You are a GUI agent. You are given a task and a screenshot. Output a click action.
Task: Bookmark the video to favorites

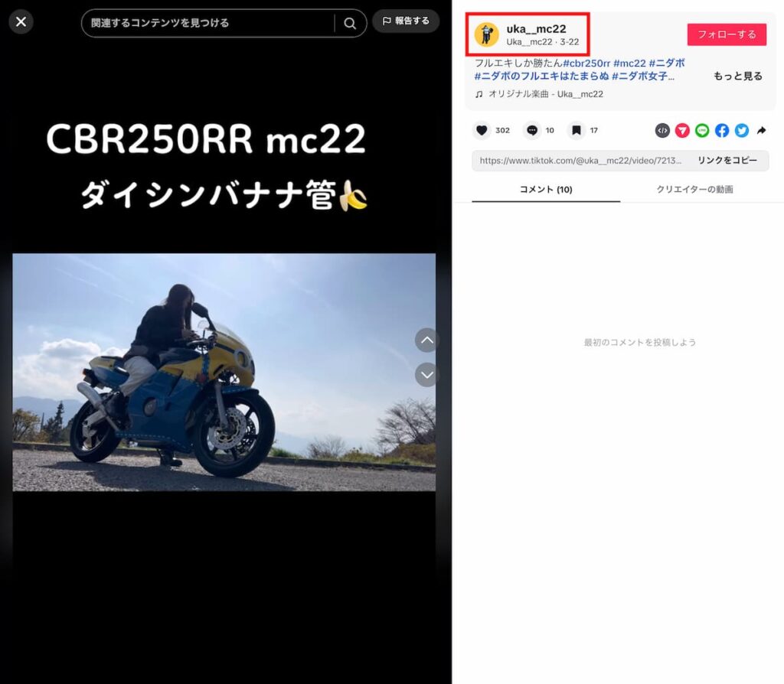point(577,131)
